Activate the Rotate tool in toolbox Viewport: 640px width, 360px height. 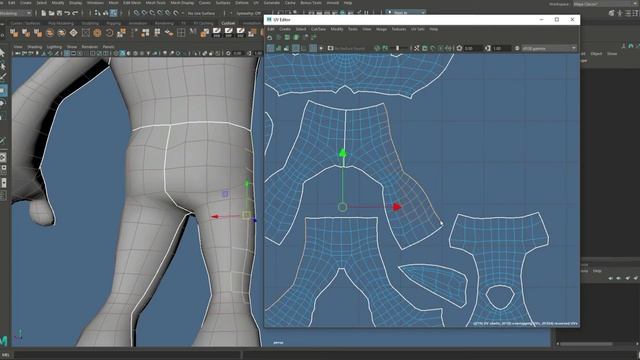click(2, 103)
